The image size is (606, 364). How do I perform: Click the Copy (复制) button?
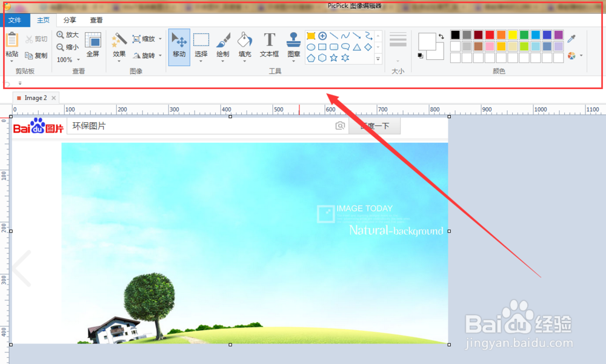[36, 56]
